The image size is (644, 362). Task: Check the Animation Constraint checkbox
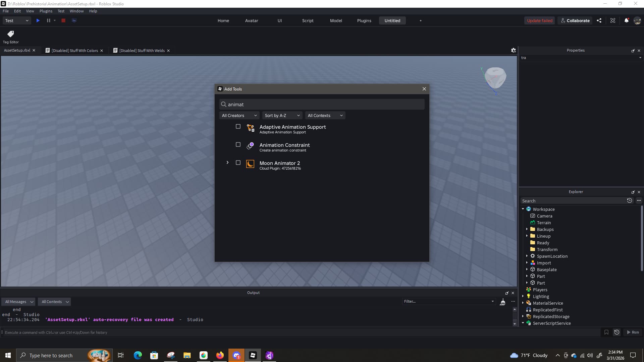[238, 144]
